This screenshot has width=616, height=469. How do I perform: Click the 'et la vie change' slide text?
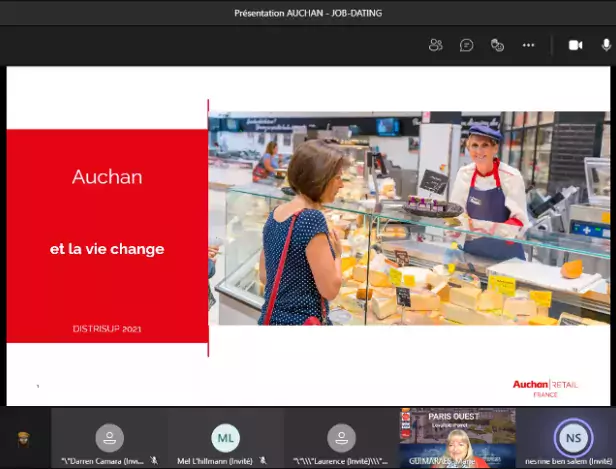(107, 249)
